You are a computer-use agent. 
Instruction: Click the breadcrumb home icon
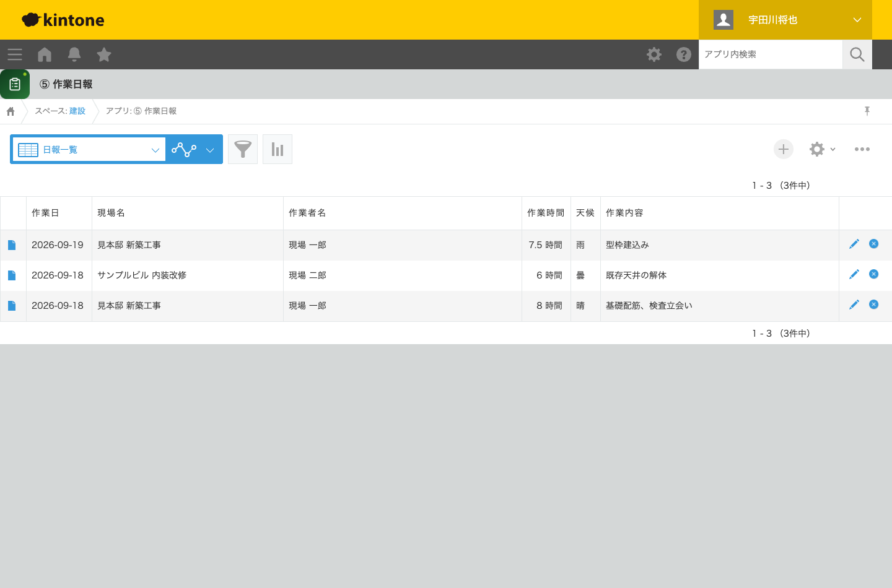[11, 111]
